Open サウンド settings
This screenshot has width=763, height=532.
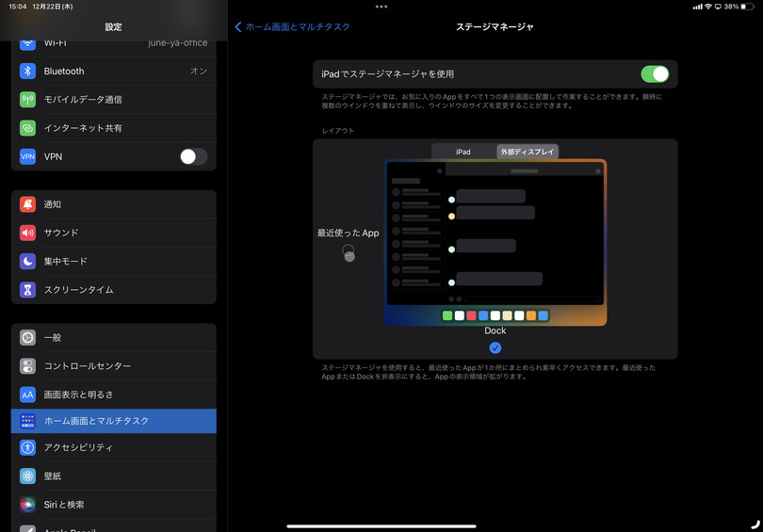tap(114, 233)
